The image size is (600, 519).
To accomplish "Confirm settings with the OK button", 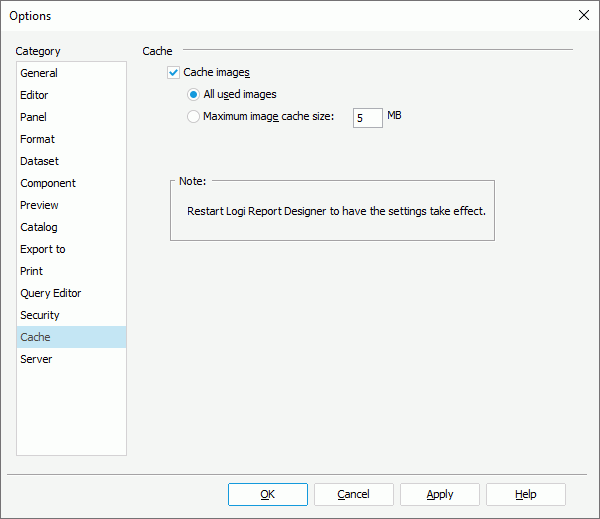I will coord(268,494).
